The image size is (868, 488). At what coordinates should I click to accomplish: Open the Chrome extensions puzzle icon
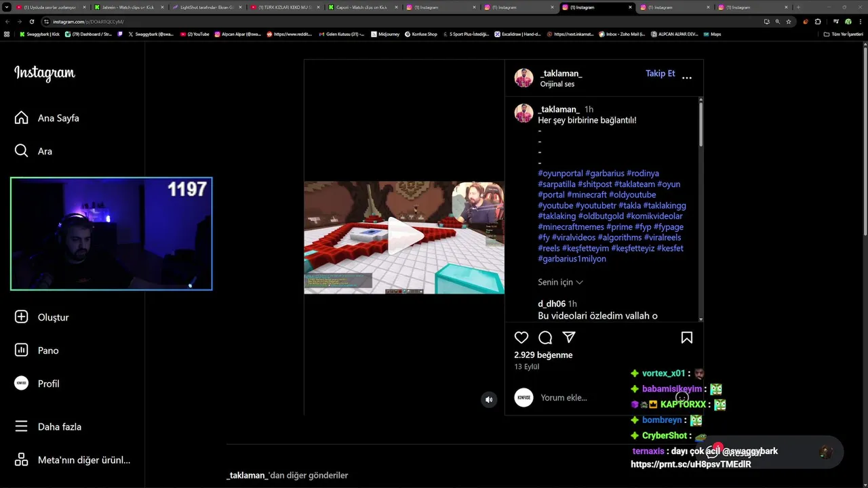tap(818, 22)
